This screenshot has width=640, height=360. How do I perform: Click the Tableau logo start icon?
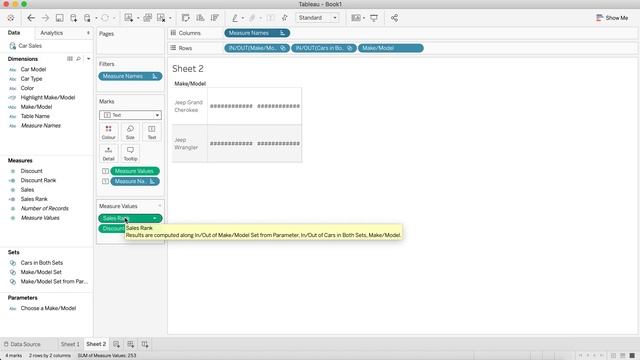tap(11, 18)
